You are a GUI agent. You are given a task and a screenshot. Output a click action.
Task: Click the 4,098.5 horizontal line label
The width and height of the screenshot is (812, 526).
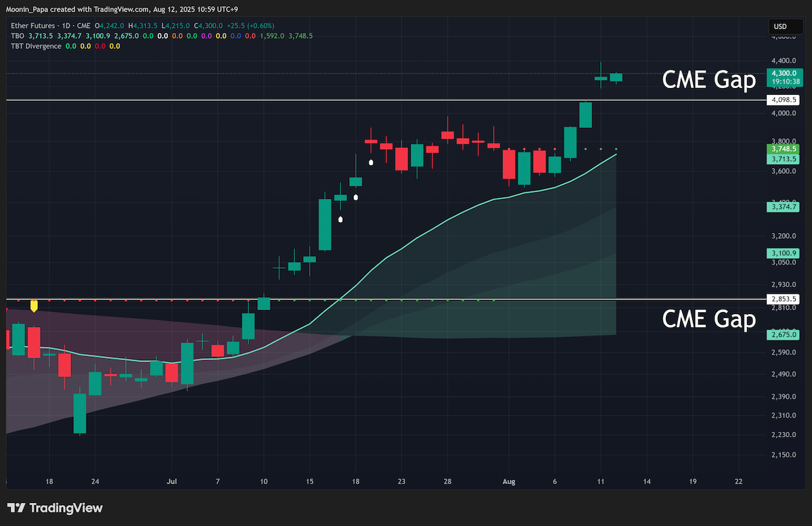784,100
